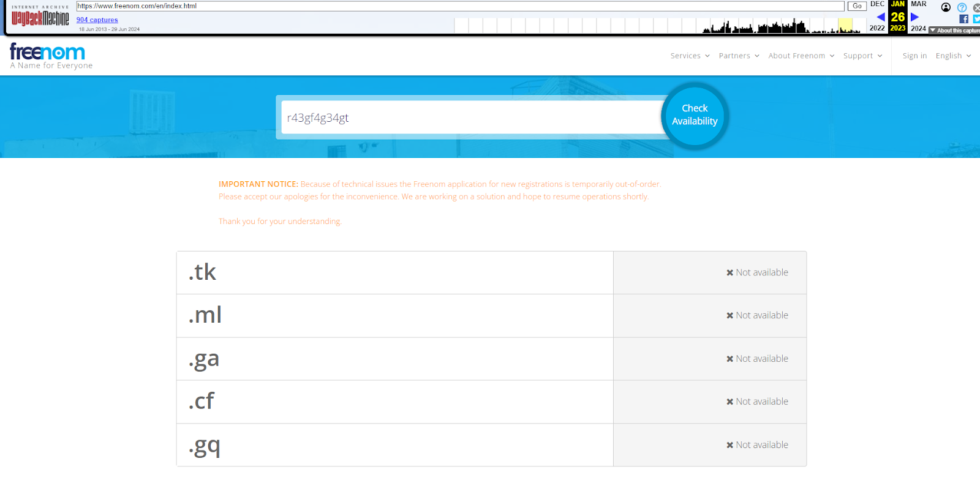This screenshot has width=980, height=494.
Task: Click Not available status for .gq
Action: point(757,445)
